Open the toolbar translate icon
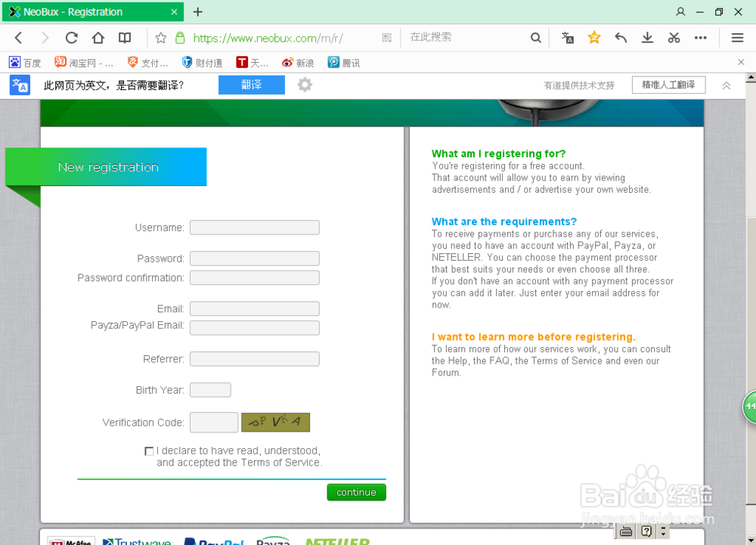Viewport: 756px width, 545px height. (x=568, y=38)
